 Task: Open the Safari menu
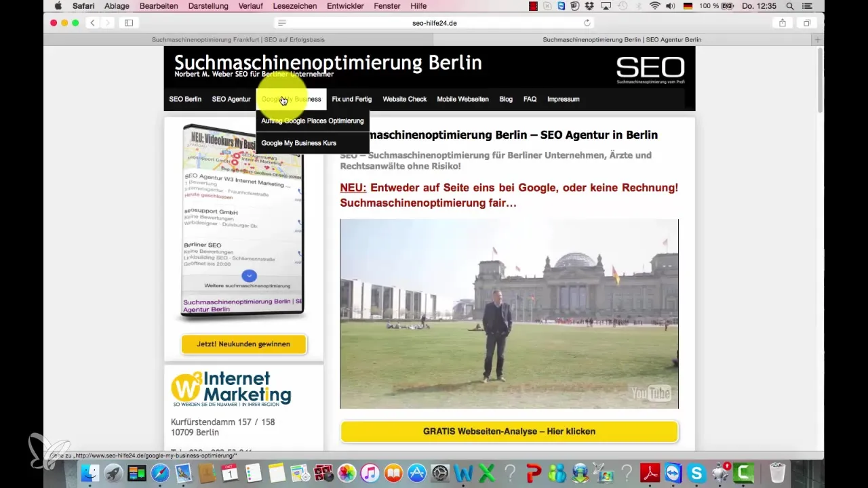tap(83, 6)
